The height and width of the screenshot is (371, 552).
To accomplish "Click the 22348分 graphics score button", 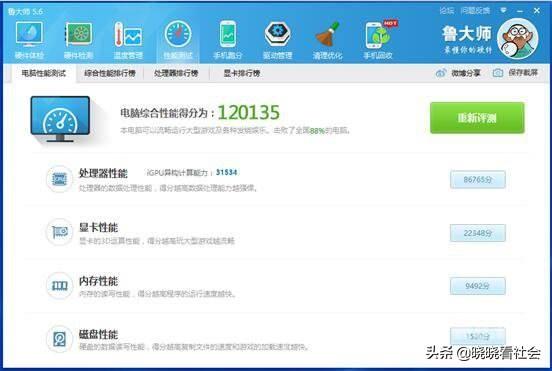I will [478, 233].
